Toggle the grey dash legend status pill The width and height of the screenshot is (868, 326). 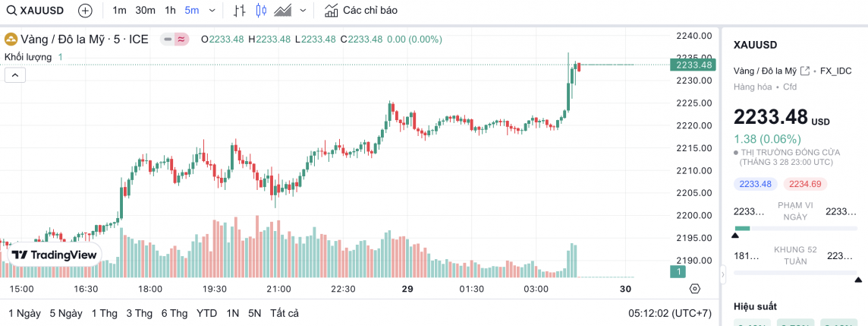(167, 39)
